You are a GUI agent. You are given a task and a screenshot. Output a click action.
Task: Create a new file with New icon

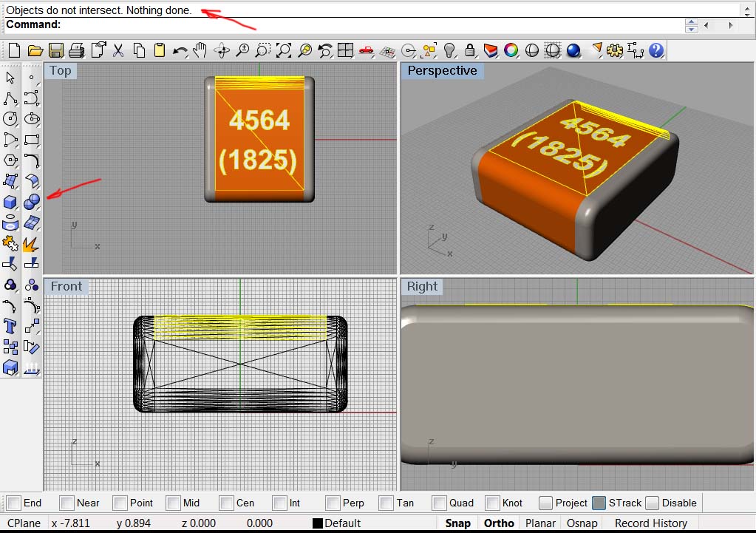click(x=14, y=50)
